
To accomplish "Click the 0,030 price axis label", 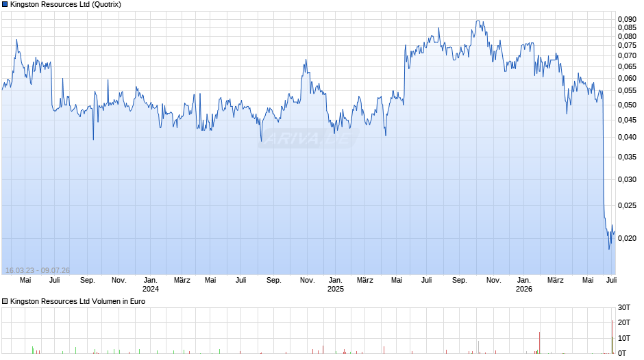I will [x=627, y=179].
